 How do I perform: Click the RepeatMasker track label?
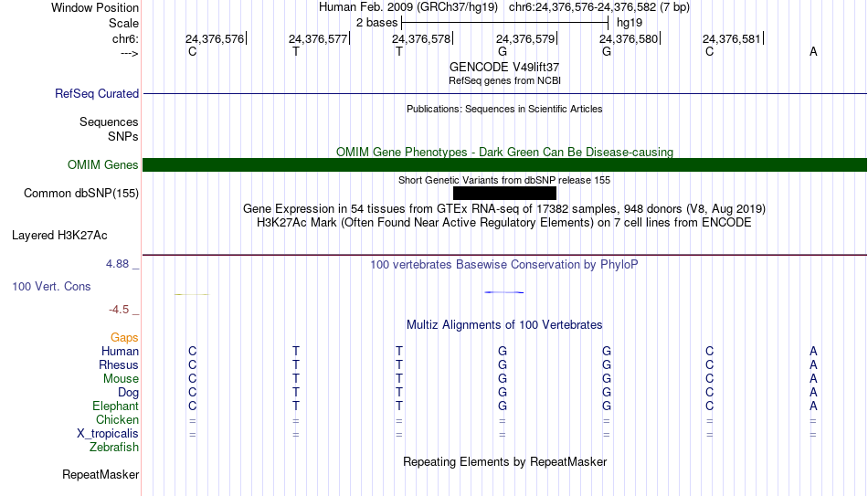pyautogui.click(x=101, y=474)
